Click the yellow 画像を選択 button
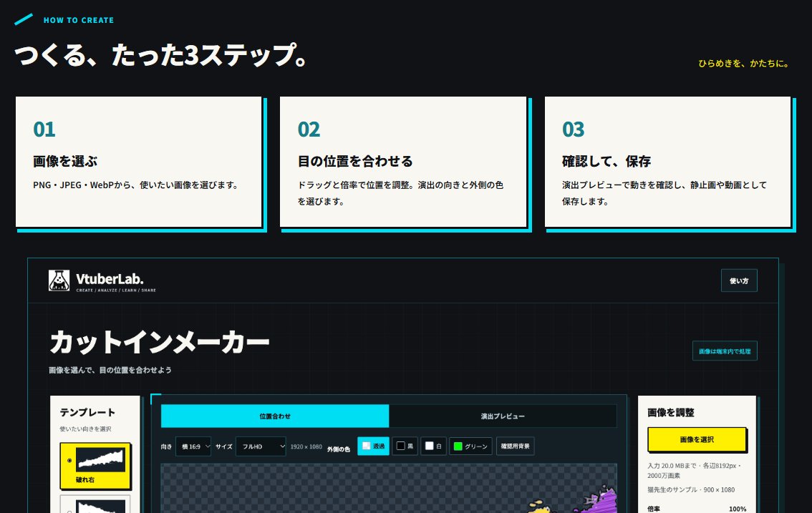This screenshot has width=812, height=513. coord(697,439)
